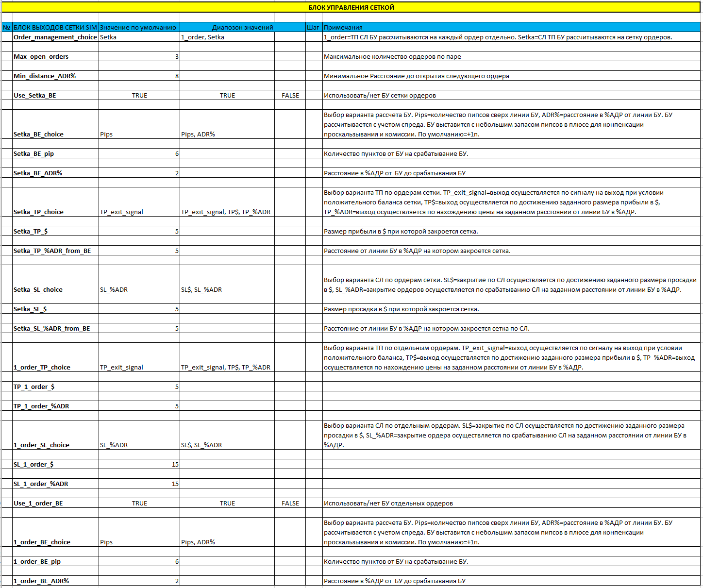Image resolution: width=703 pixels, height=588 pixels.
Task: Select the 'Min_distance_ADR%' cell
Action: (55, 76)
